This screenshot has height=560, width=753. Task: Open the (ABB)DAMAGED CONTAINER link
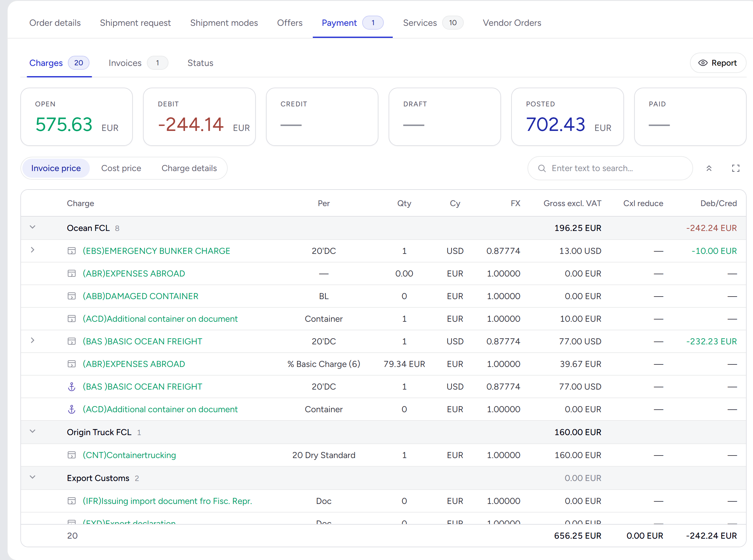140,296
